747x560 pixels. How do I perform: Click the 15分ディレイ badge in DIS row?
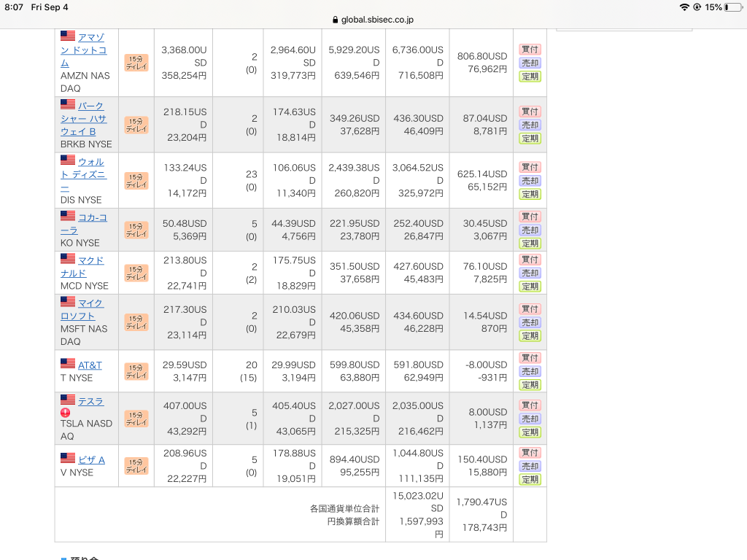tap(136, 181)
